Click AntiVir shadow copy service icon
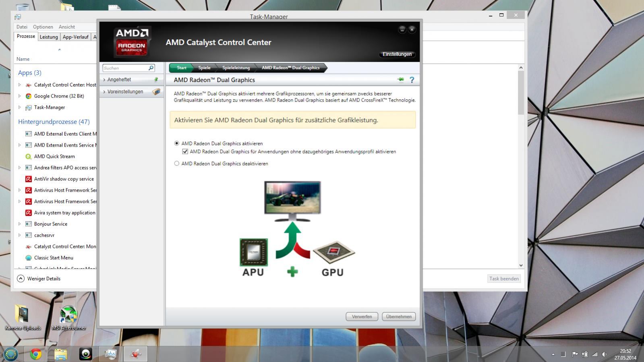 click(29, 179)
